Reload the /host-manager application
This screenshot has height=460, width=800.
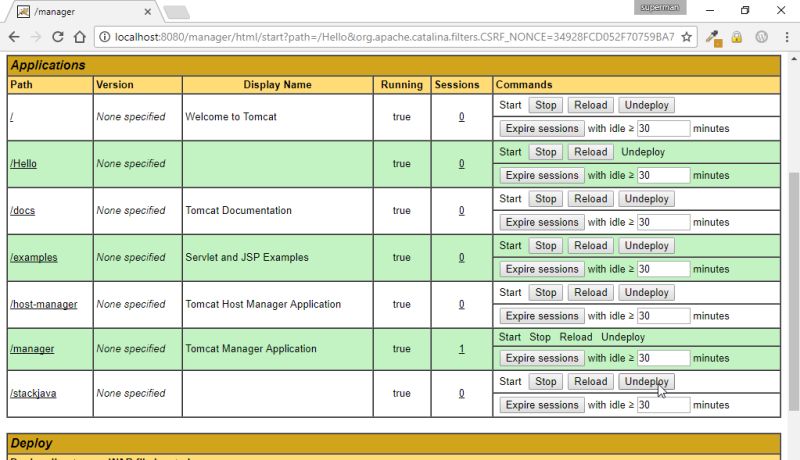pos(590,293)
